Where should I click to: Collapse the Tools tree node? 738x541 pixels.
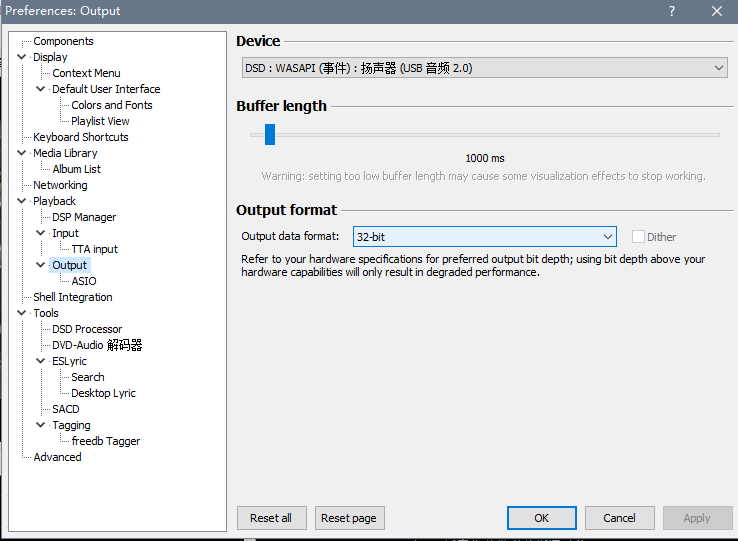[22, 313]
